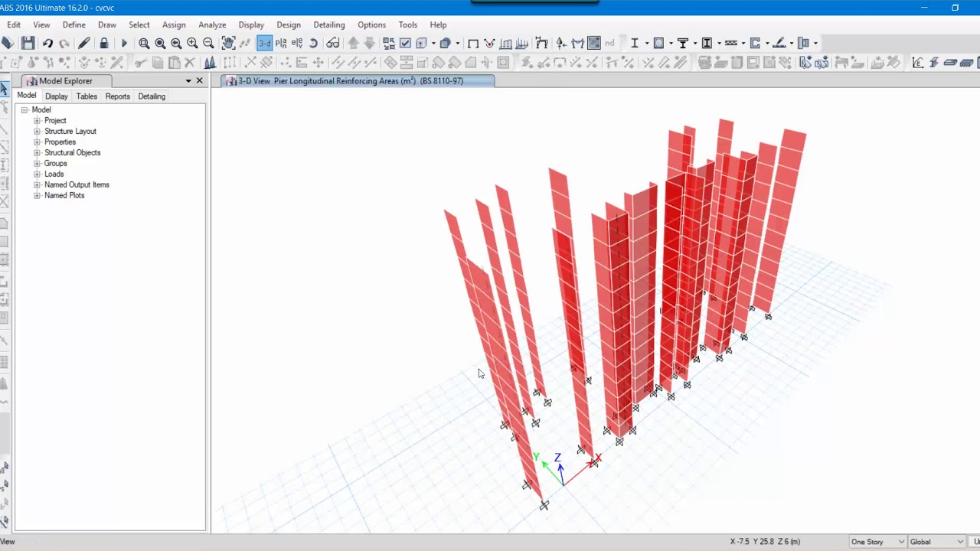Move down in list arrow

click(x=369, y=44)
